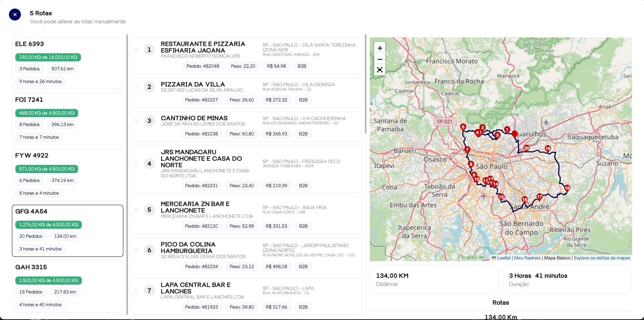Click the Pedido 482048 tag

[203, 66]
